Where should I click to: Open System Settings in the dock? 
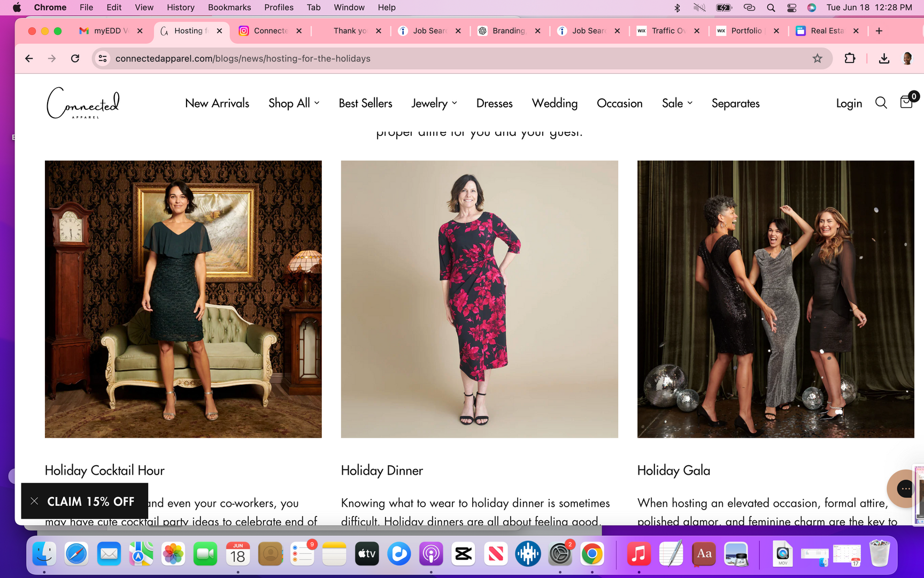[560, 554]
